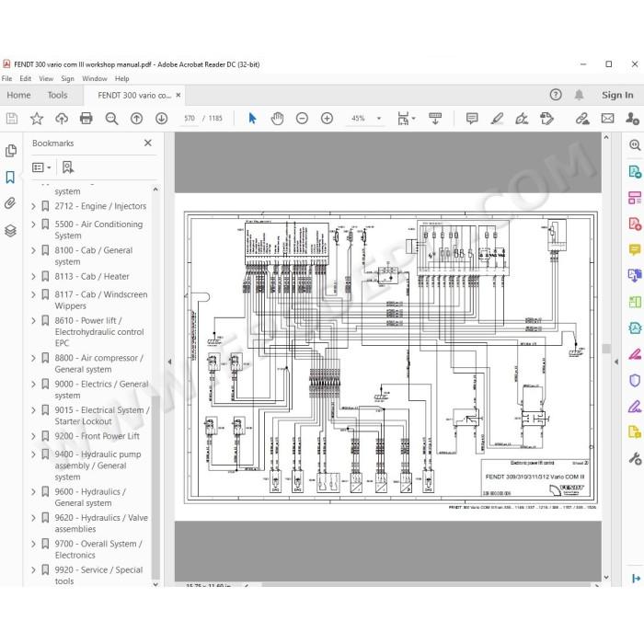Open 8113 - Cab / Heater bookmark
Screen dimensions: 644x644
coord(92,277)
